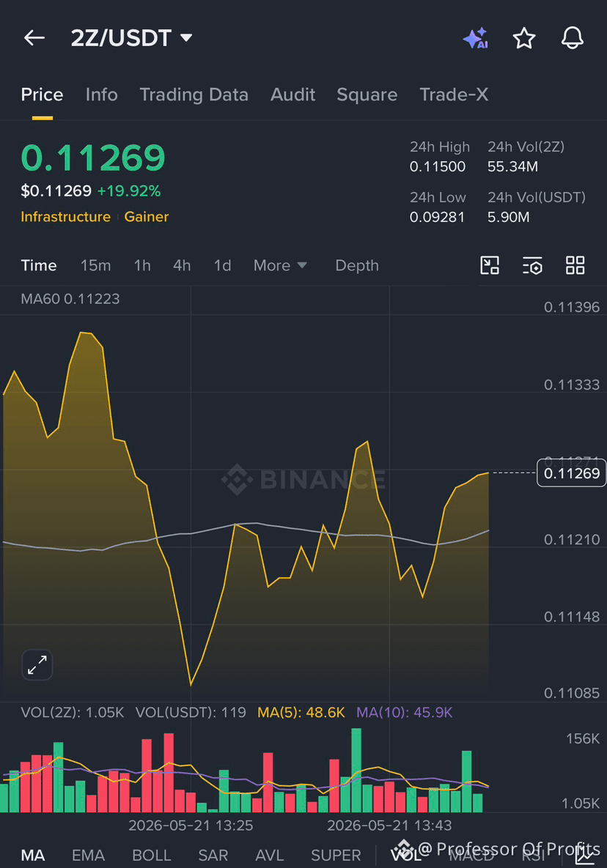
Task: Click the 2026-05-21 13:43 time axis label
Action: (389, 826)
